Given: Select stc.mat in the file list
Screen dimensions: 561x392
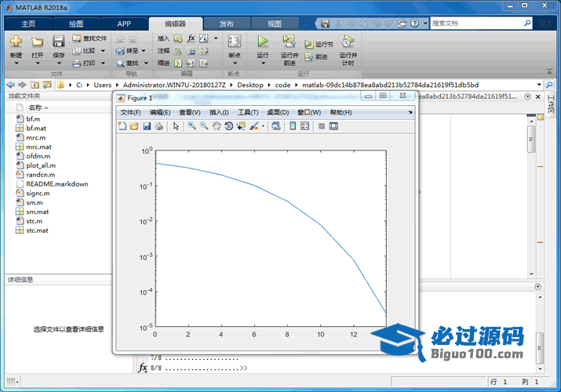Looking at the screenshot, I should pos(37,230).
